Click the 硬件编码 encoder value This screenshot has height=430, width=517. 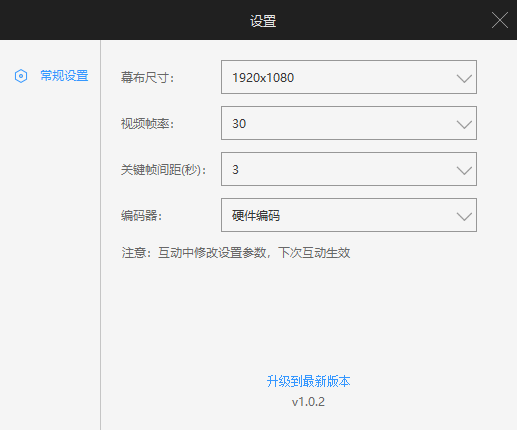(256, 216)
